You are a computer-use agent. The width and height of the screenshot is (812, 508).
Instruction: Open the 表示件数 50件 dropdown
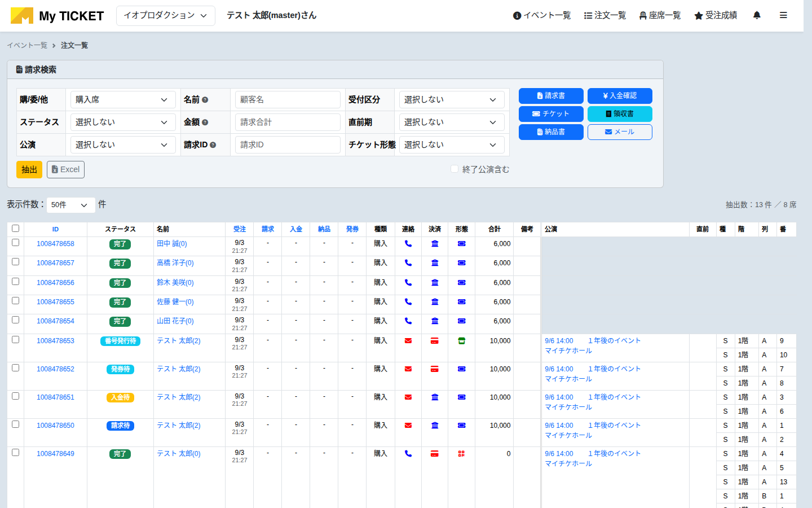tap(70, 205)
